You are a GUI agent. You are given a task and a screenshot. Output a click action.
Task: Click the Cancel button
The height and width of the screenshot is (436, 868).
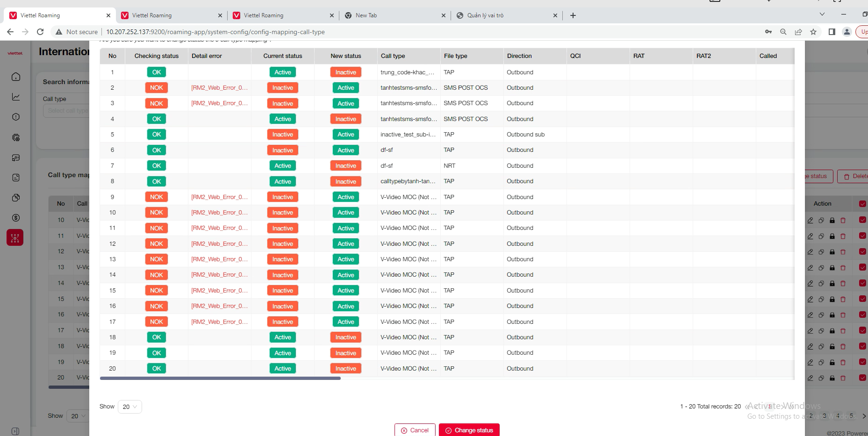415,430
